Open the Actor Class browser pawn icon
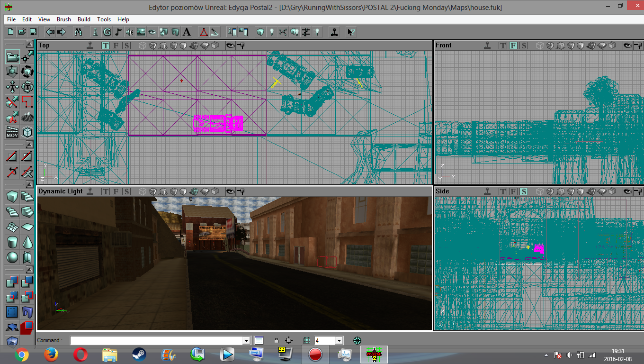Image resolution: width=644 pixels, height=364 pixels. pyautogui.click(x=95, y=32)
